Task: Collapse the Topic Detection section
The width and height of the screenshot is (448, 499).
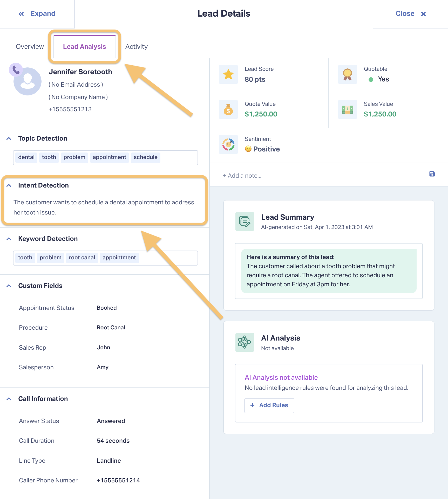Action: point(9,138)
